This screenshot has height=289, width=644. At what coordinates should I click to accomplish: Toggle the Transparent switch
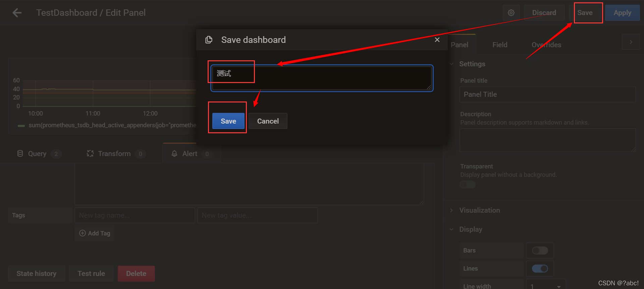pos(468,185)
